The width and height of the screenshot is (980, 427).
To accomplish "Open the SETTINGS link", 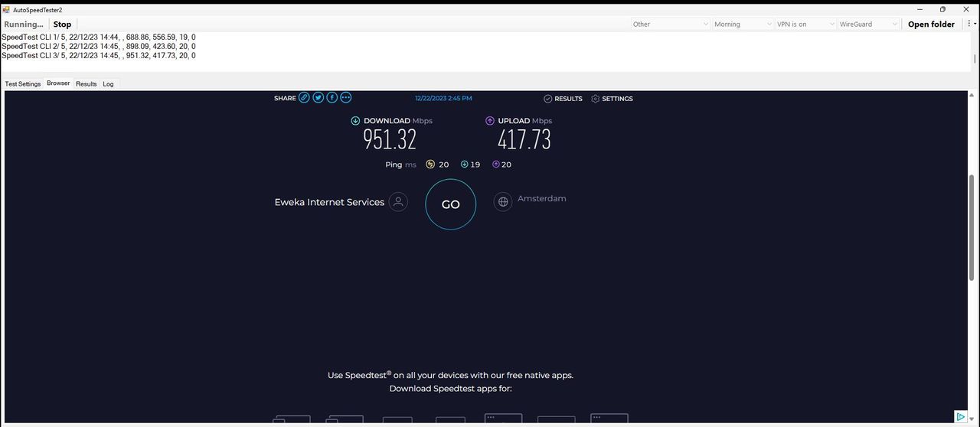I will pos(617,99).
